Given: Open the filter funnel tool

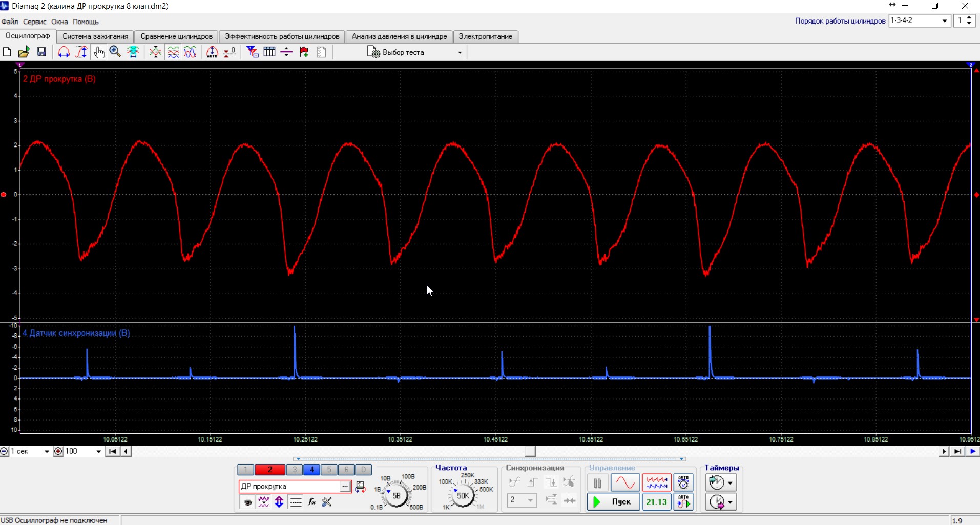Looking at the screenshot, I should click(x=252, y=52).
